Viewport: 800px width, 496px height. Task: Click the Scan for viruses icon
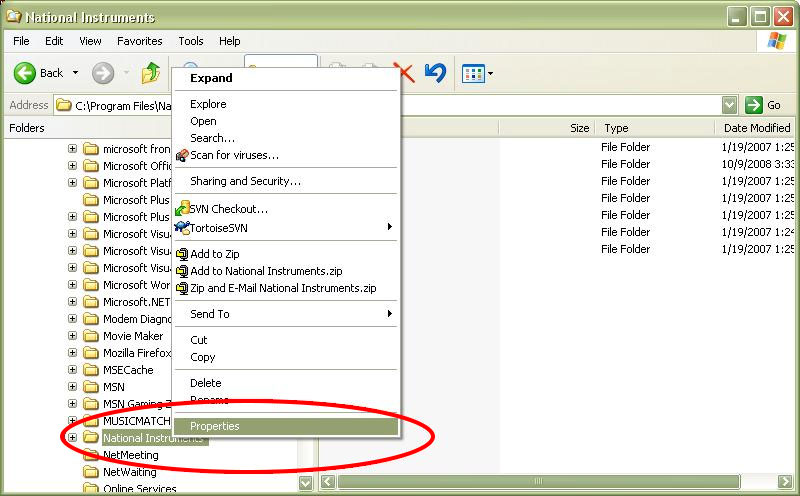182,155
